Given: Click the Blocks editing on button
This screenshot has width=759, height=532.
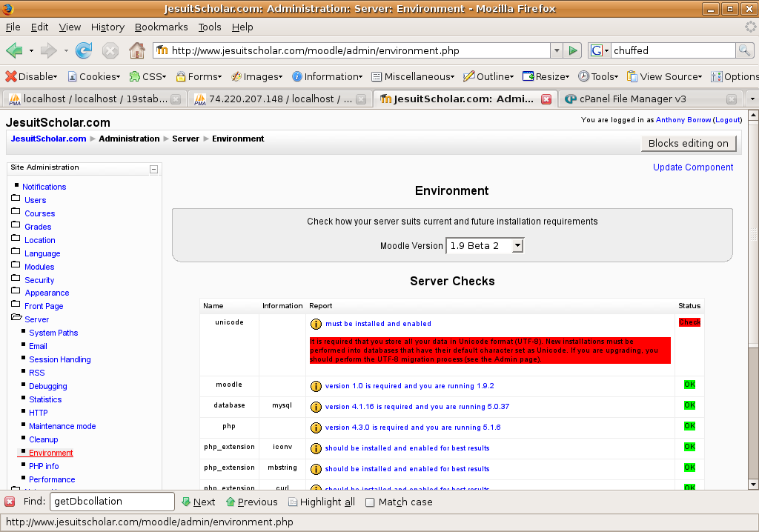Looking at the screenshot, I should pos(688,143).
